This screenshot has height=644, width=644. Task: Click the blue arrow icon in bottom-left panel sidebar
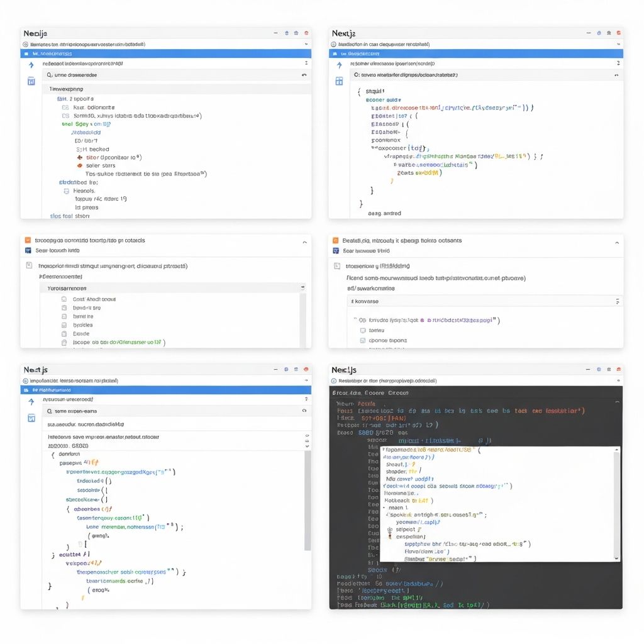31,401
